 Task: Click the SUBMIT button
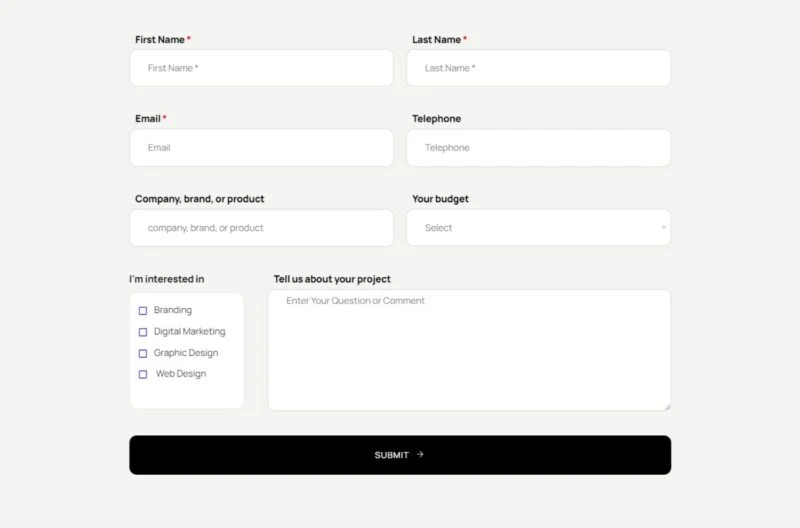click(x=400, y=455)
